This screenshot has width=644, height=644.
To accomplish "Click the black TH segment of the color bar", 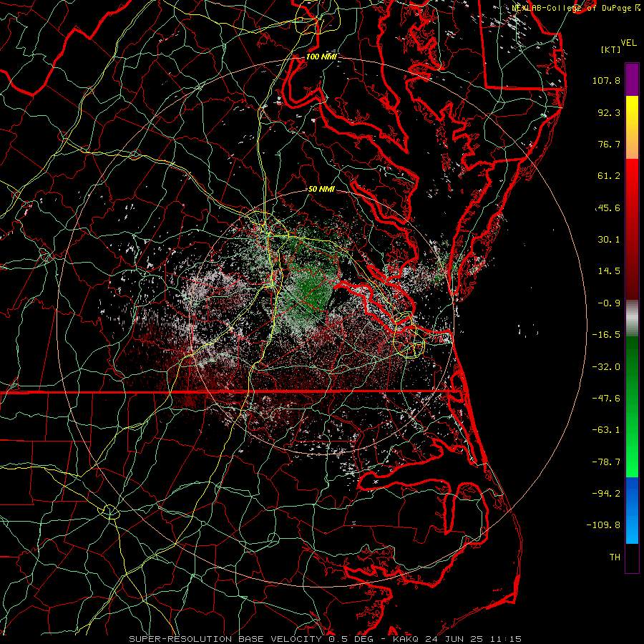I will pos(632,558).
